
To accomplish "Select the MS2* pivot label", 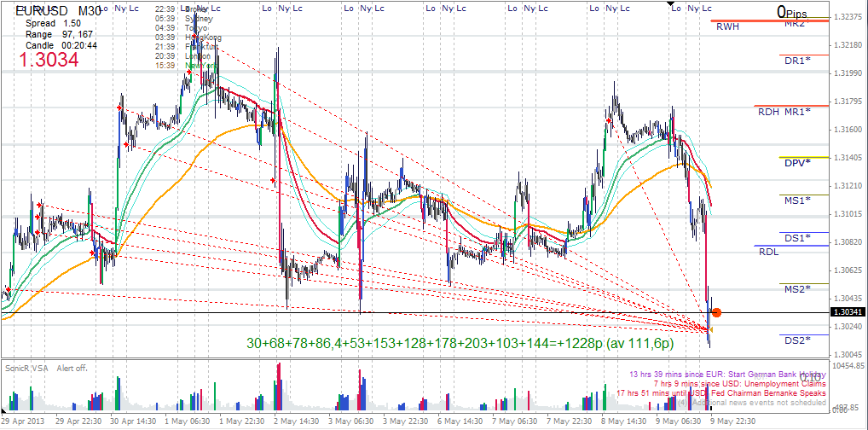I will click(x=797, y=288).
